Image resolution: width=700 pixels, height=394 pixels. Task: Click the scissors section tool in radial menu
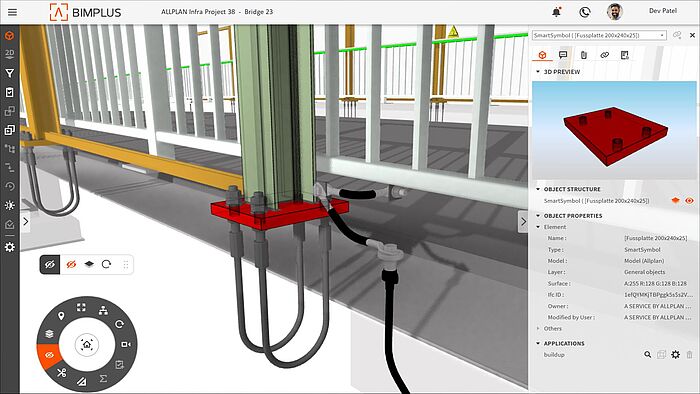(62, 372)
